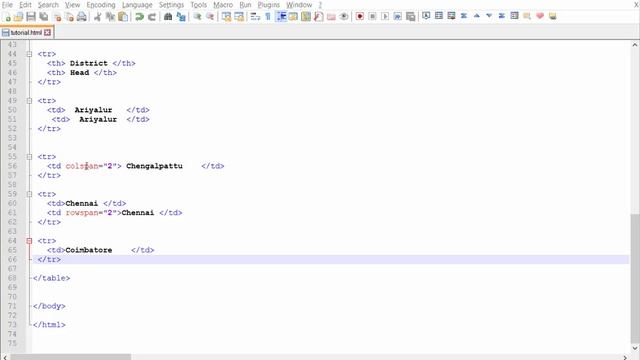Collapse the tr block at line 55

point(29,157)
